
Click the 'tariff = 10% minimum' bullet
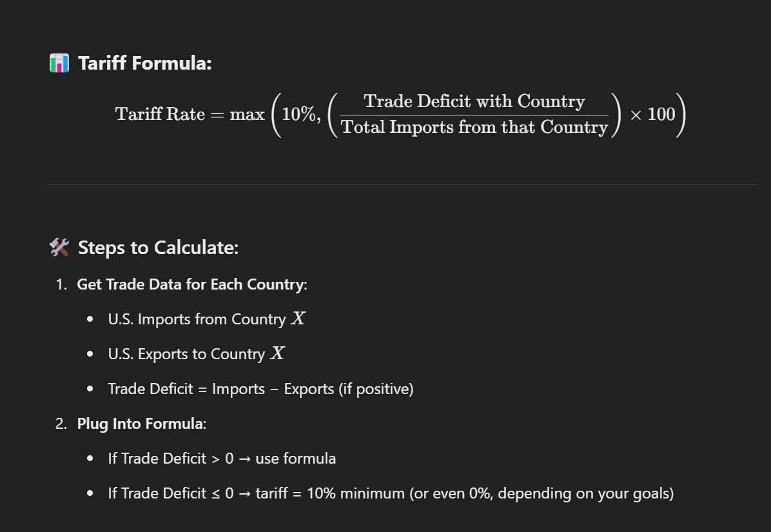391,493
